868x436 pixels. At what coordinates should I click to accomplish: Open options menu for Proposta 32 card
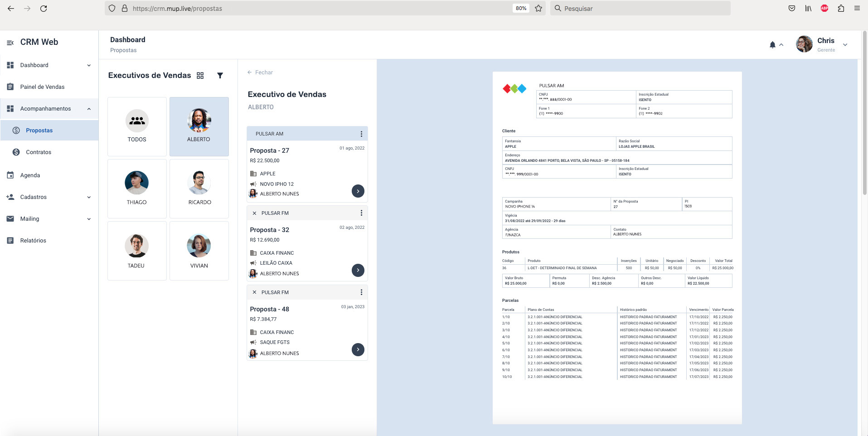tap(361, 213)
